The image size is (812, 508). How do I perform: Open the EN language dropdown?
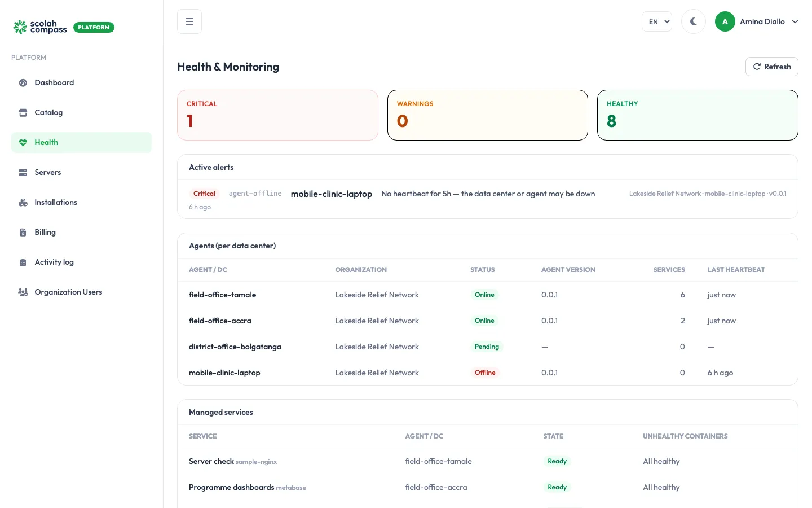pos(657,21)
